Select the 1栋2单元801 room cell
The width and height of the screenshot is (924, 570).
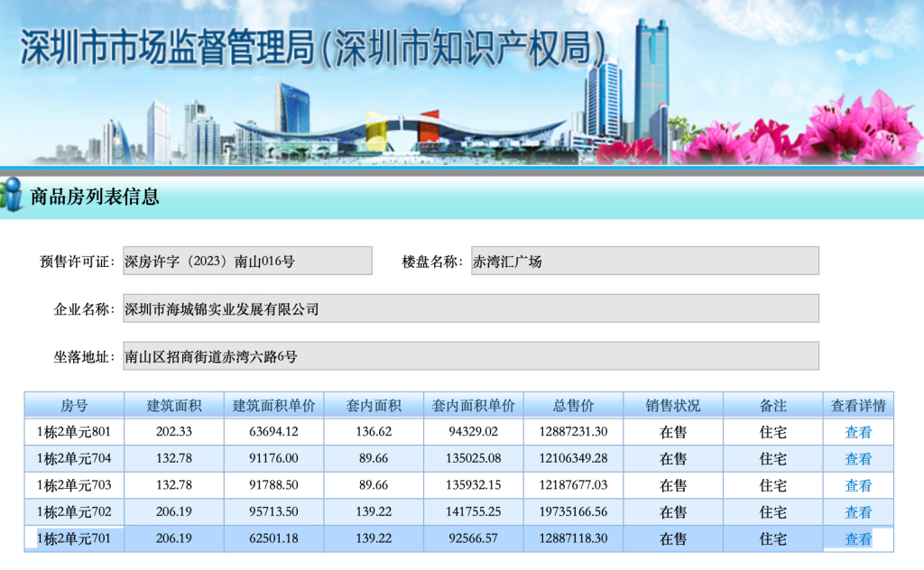tap(74, 432)
